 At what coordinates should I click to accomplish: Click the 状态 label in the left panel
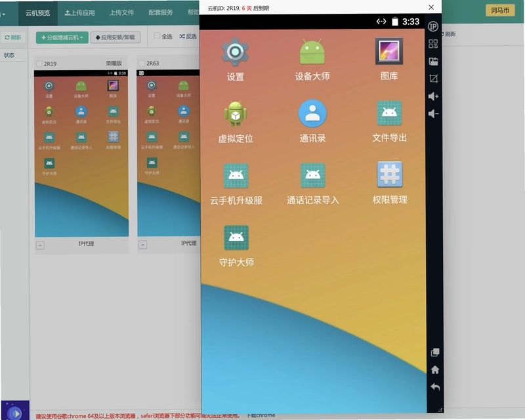9,55
